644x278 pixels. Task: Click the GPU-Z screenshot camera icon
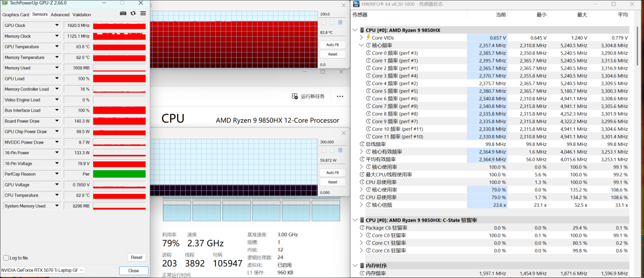click(123, 13)
